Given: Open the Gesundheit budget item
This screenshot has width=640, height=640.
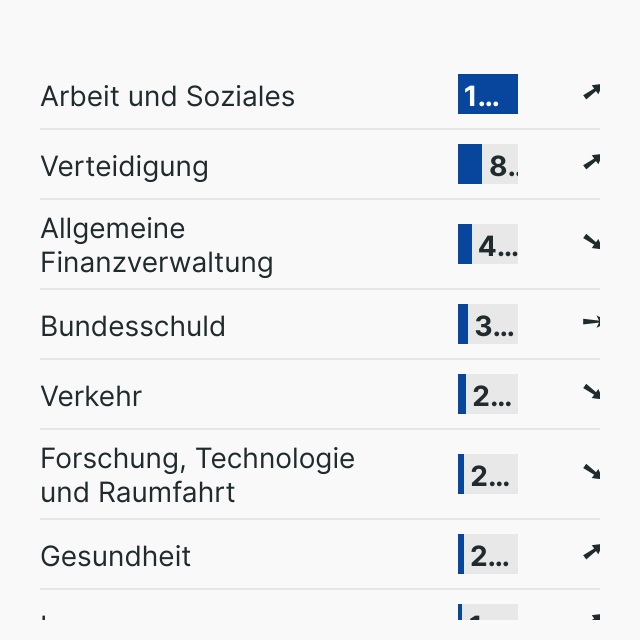Looking at the screenshot, I should 116,556.
